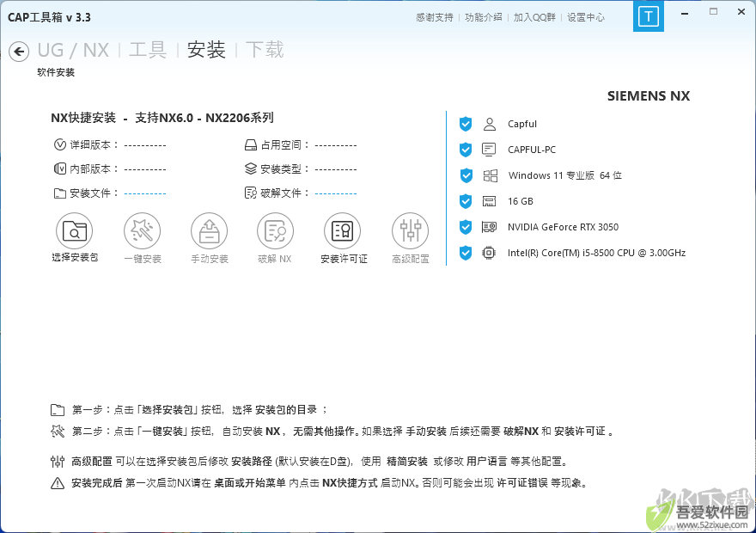Image resolution: width=756 pixels, height=533 pixels.
Task: Click the Windows grid icon for OS info
Action: click(490, 175)
